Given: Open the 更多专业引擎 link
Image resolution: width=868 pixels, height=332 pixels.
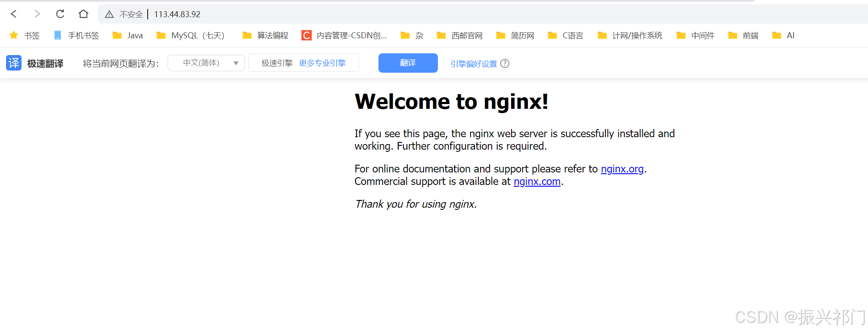Looking at the screenshot, I should pos(322,63).
